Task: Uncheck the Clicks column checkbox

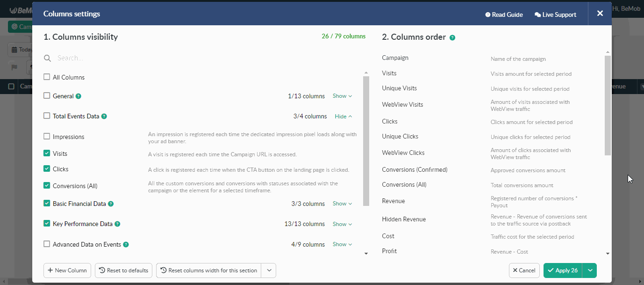Action: [x=47, y=168]
